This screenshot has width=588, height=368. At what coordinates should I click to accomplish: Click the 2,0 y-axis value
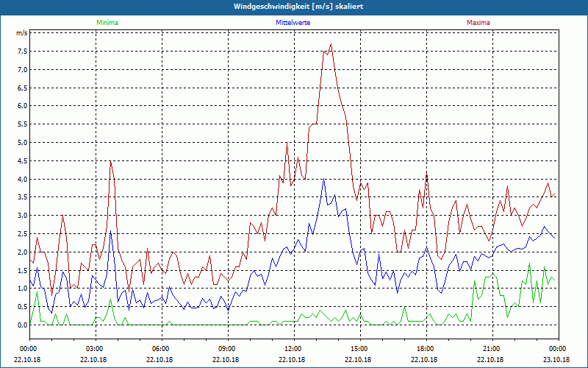23,252
